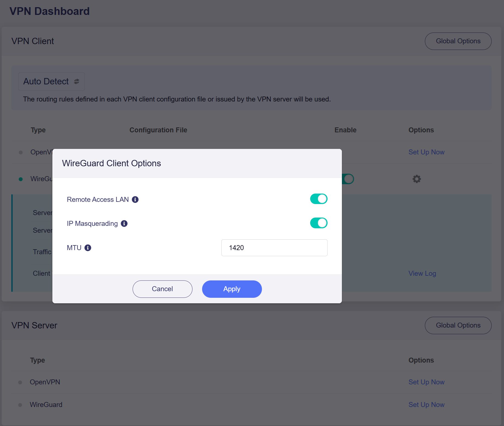The height and width of the screenshot is (426, 504).
Task: Open the Auto Detect mode selector
Action: tap(51, 81)
